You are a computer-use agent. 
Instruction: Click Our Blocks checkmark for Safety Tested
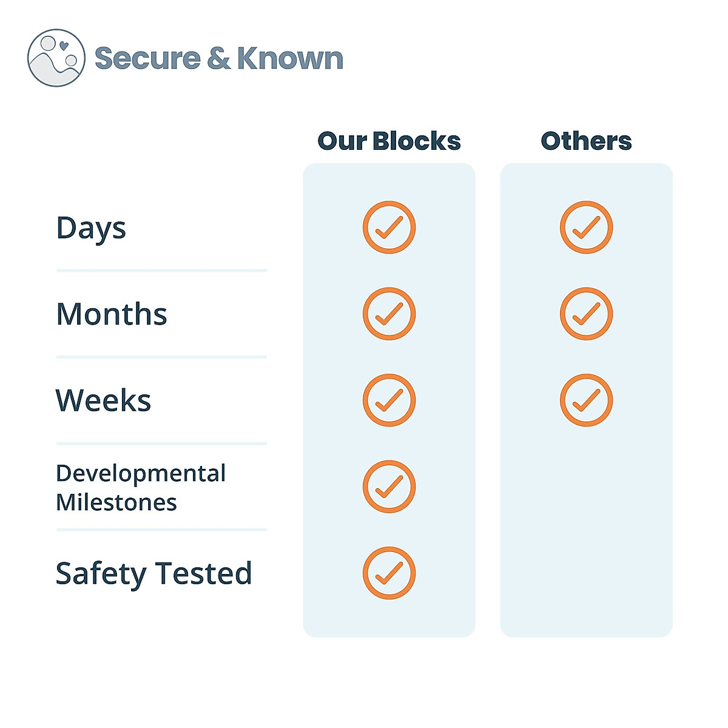pyautogui.click(x=389, y=573)
